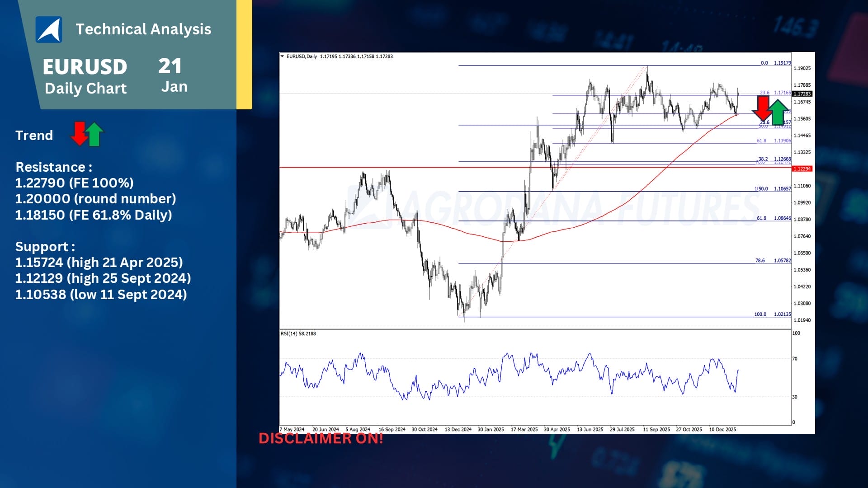Click the resistance level 1.20000 round number text
Screen dimensions: 868x488
click(95, 199)
